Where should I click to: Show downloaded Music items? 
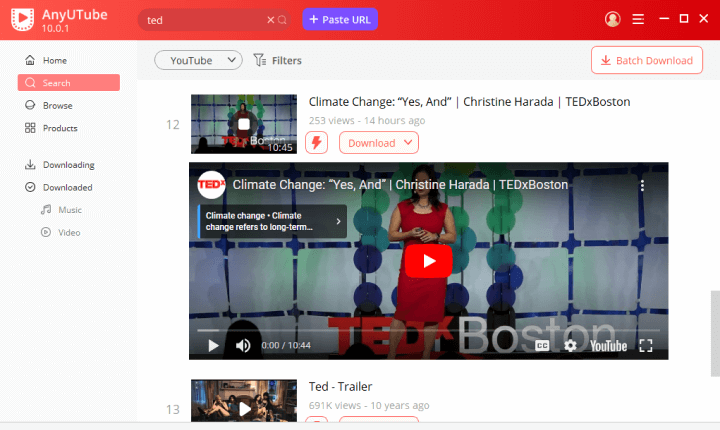pyautogui.click(x=61, y=209)
